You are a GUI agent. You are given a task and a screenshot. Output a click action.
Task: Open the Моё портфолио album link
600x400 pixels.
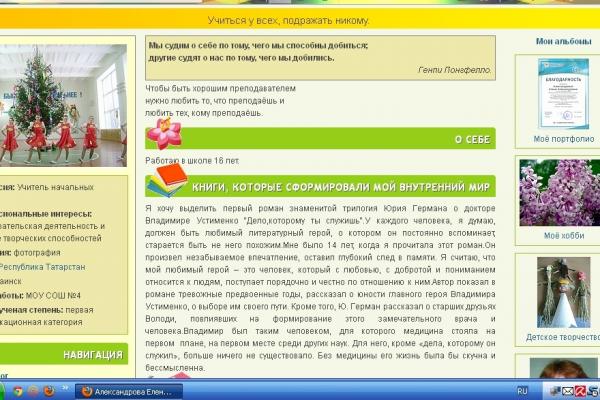pos(564,139)
